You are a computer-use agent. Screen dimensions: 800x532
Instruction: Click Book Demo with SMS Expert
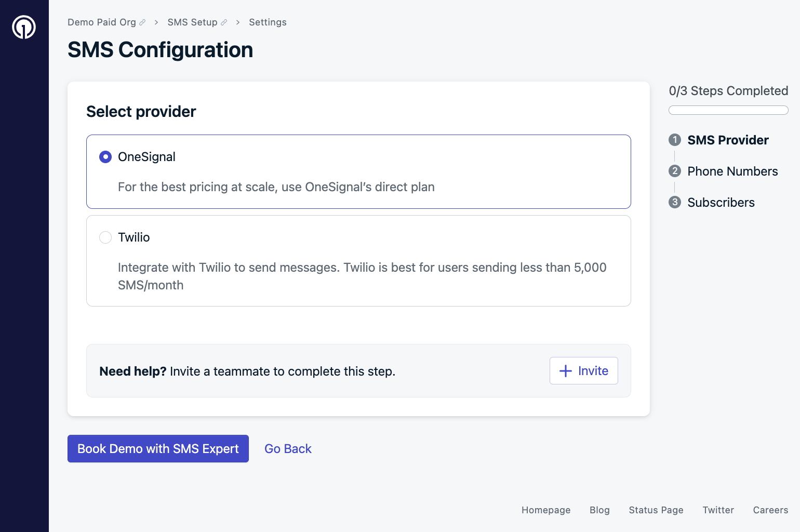158,449
